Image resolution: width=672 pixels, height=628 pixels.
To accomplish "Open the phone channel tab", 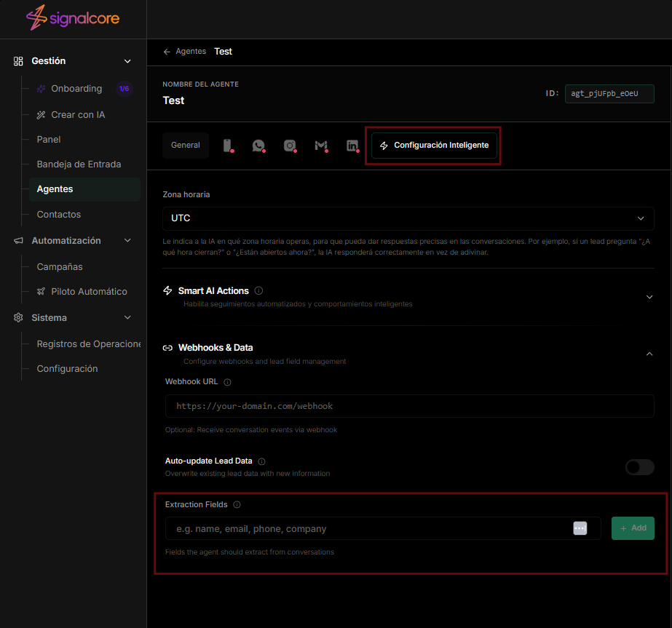I will (x=228, y=146).
